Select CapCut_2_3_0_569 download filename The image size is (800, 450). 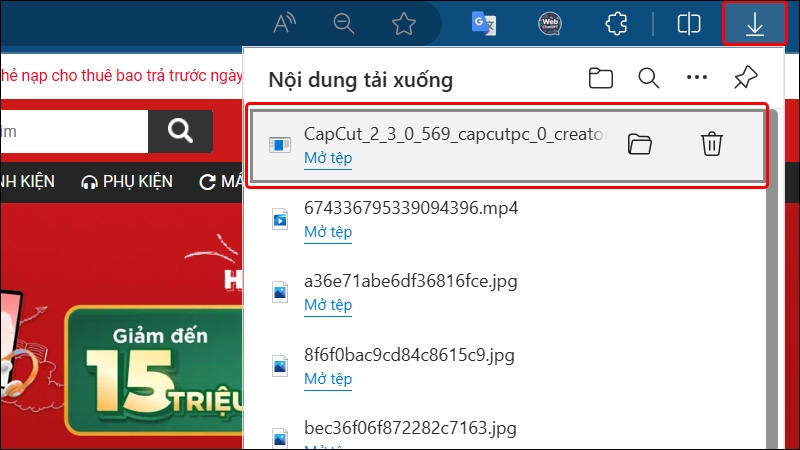456,134
